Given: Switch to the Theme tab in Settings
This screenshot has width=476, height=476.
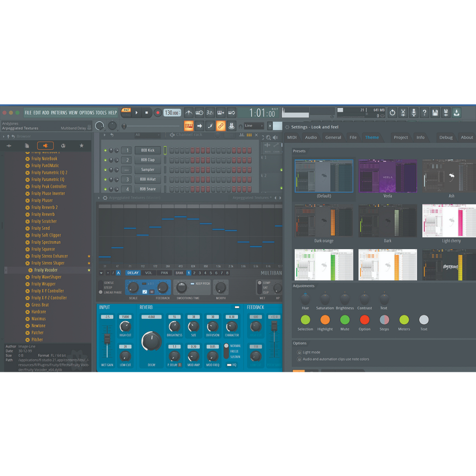Looking at the screenshot, I should coord(372,137).
